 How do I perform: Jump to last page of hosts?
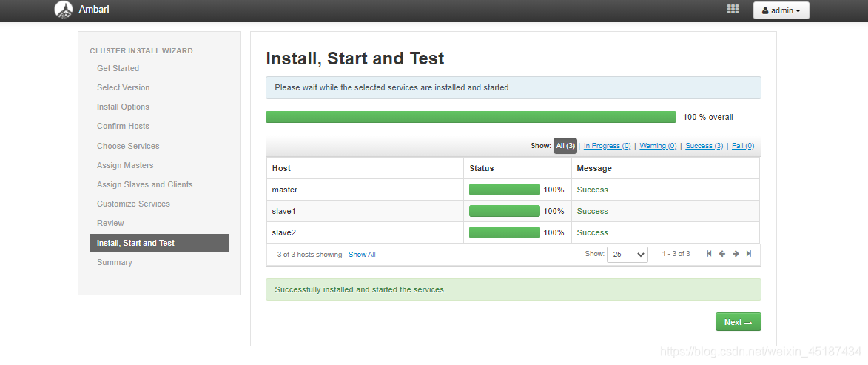pyautogui.click(x=748, y=254)
